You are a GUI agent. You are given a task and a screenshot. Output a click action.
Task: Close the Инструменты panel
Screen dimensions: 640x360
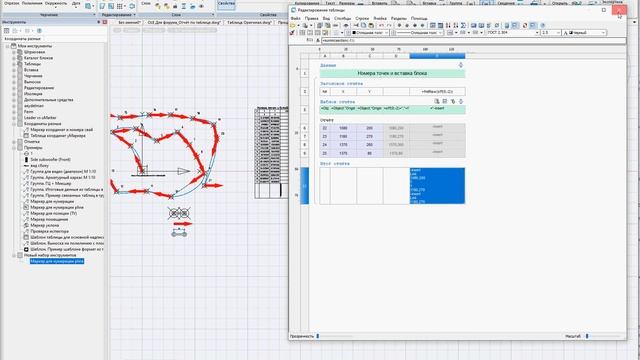[104, 22]
